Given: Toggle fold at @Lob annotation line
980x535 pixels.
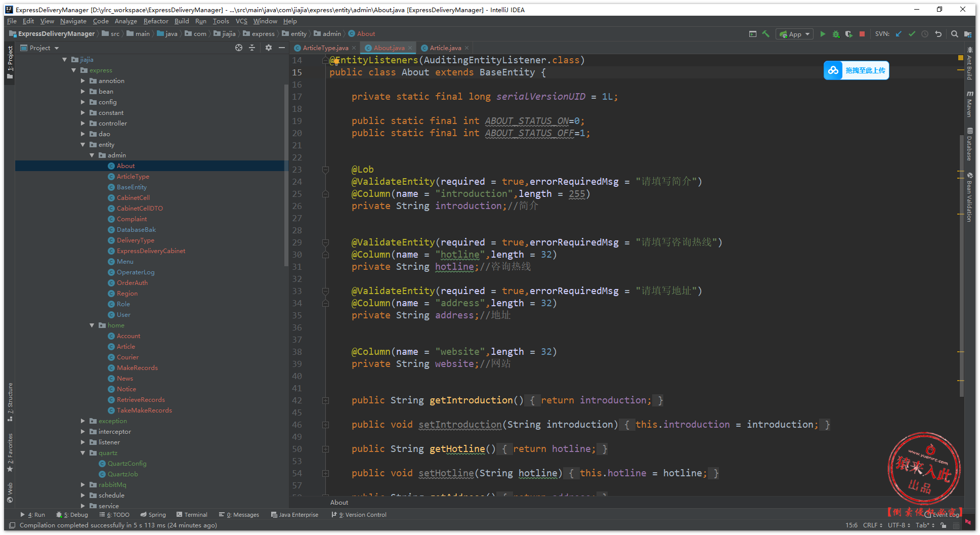Looking at the screenshot, I should (325, 170).
